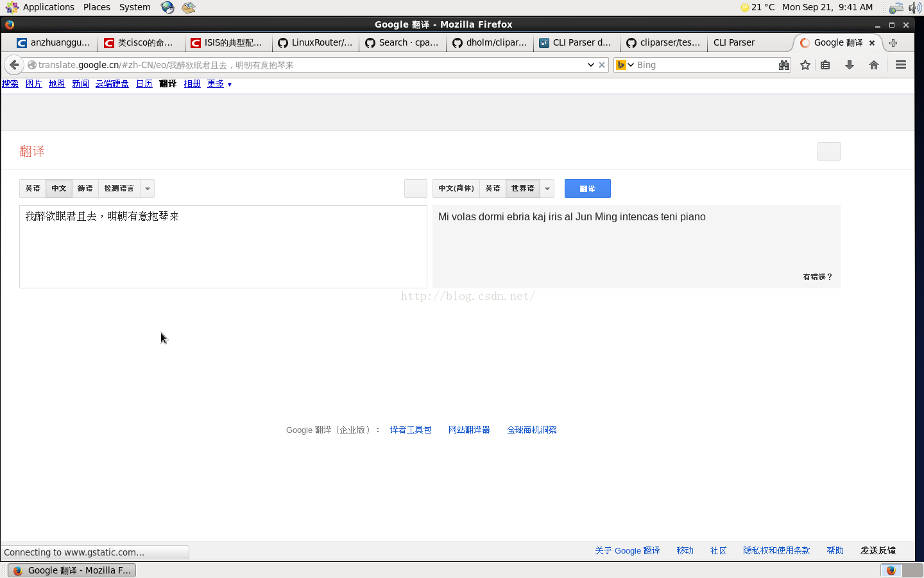924x578 pixels.
Task: Switch to the ISIS的典型配... tab
Action: [x=228, y=43]
